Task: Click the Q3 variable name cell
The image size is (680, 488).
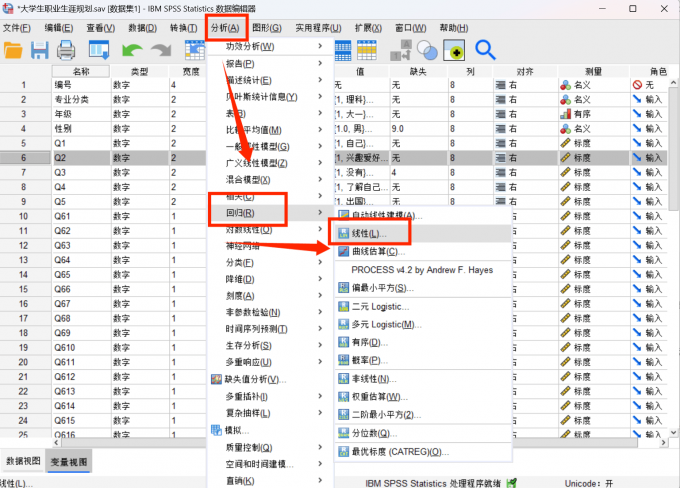Action: click(81, 173)
